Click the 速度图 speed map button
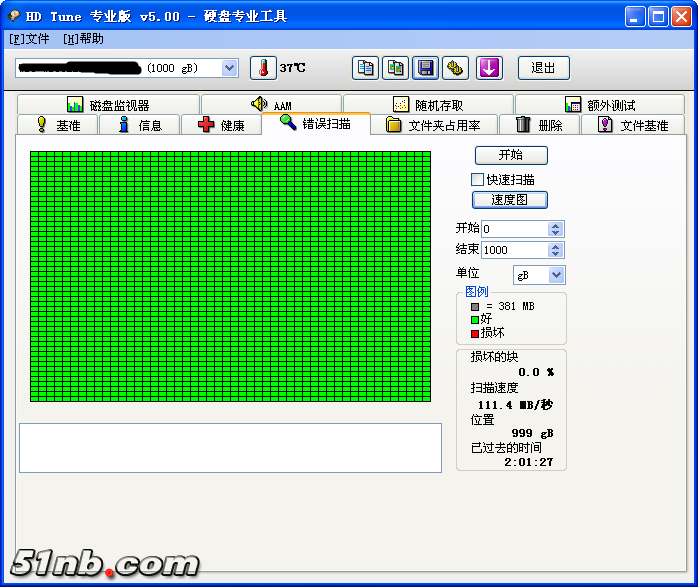The width and height of the screenshot is (698, 587). click(510, 199)
